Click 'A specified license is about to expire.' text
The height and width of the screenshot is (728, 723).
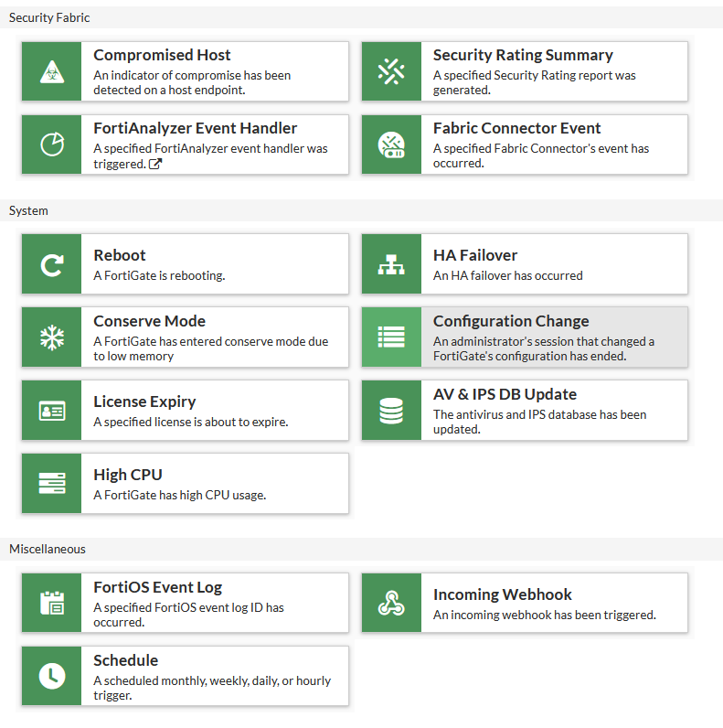click(191, 422)
